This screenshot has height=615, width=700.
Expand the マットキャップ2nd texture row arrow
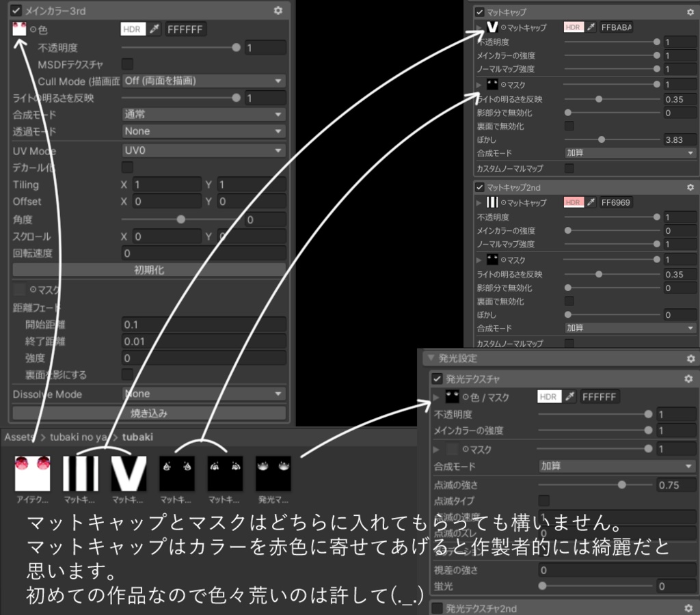[x=479, y=203]
